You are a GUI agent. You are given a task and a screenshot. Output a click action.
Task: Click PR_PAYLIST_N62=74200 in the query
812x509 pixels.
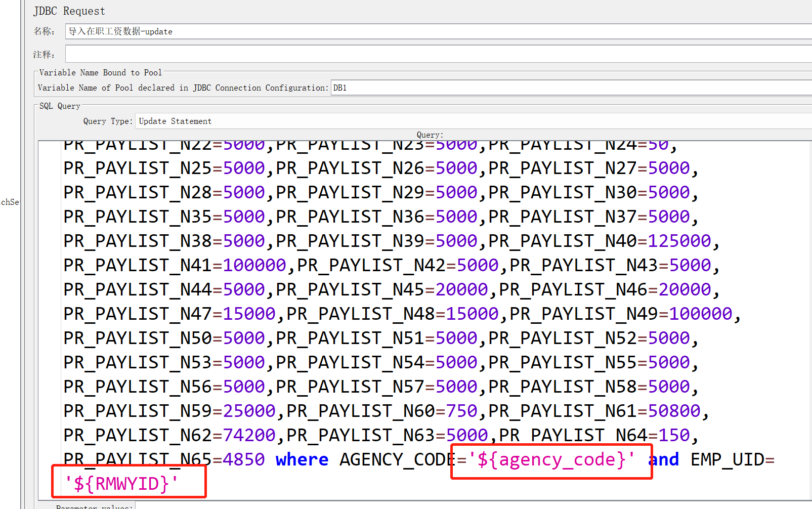click(x=169, y=435)
